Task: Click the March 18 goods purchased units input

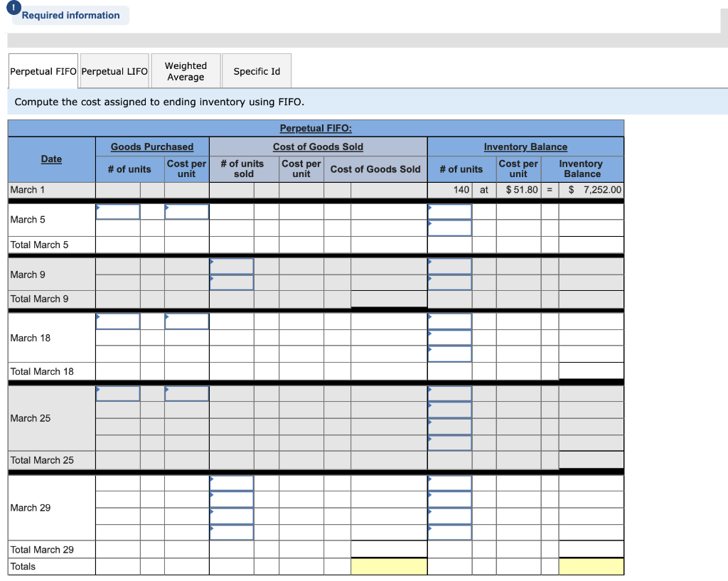Action: click(117, 321)
